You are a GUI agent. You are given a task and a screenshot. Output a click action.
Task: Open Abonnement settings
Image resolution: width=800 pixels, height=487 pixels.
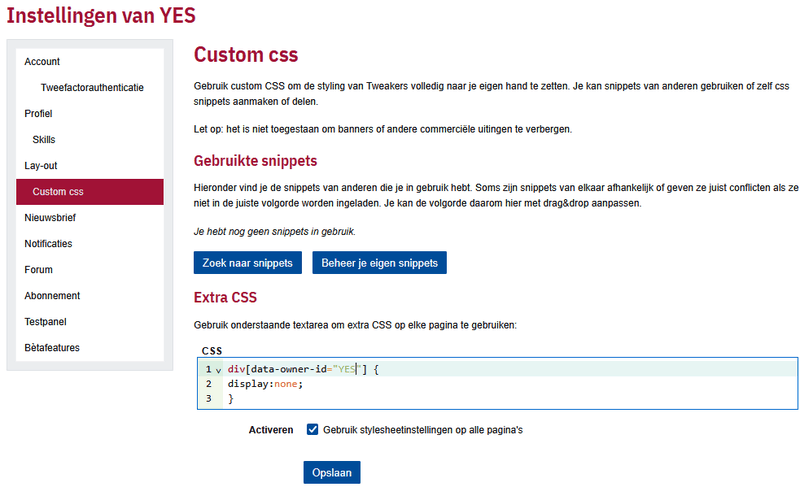coord(52,296)
